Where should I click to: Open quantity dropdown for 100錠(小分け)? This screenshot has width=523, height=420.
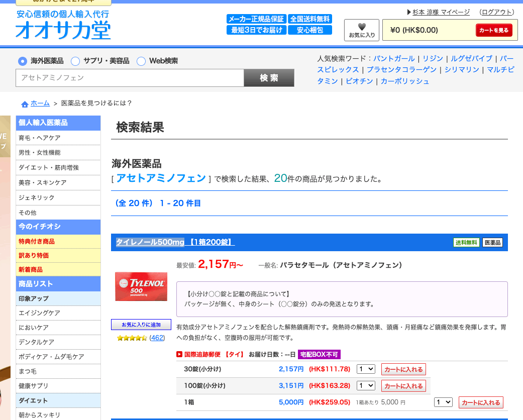(x=366, y=386)
